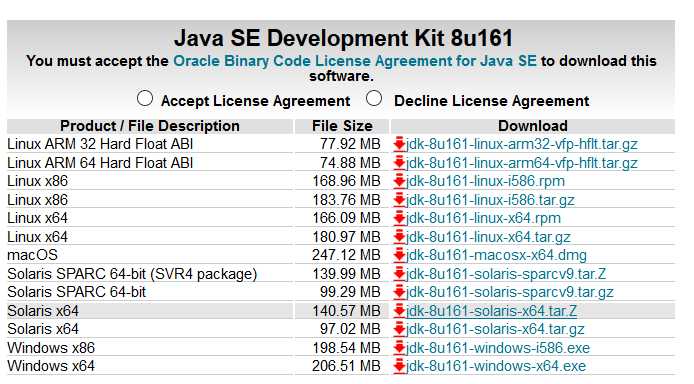The image size is (694, 384).
Task: Click the 140.57 MB file size
Action: coord(347,311)
